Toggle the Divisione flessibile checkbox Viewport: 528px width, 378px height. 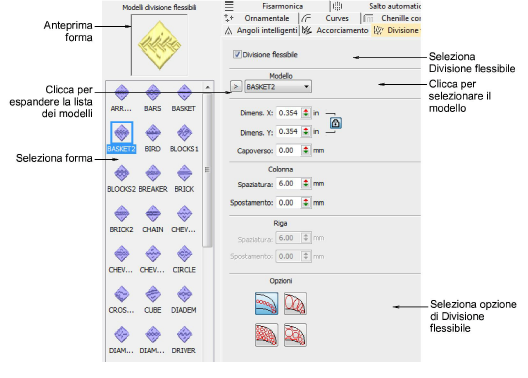(x=237, y=54)
